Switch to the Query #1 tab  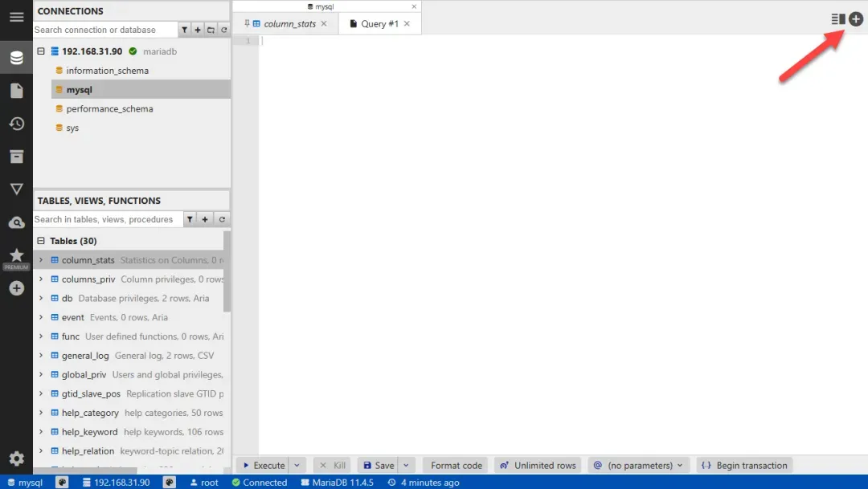(x=379, y=24)
